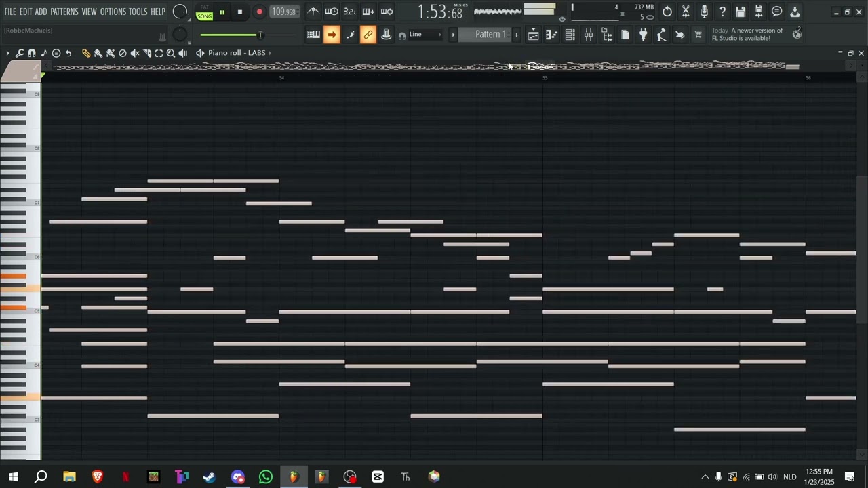Click the shopping cart content library icon
The image size is (868, 488).
click(x=698, y=35)
